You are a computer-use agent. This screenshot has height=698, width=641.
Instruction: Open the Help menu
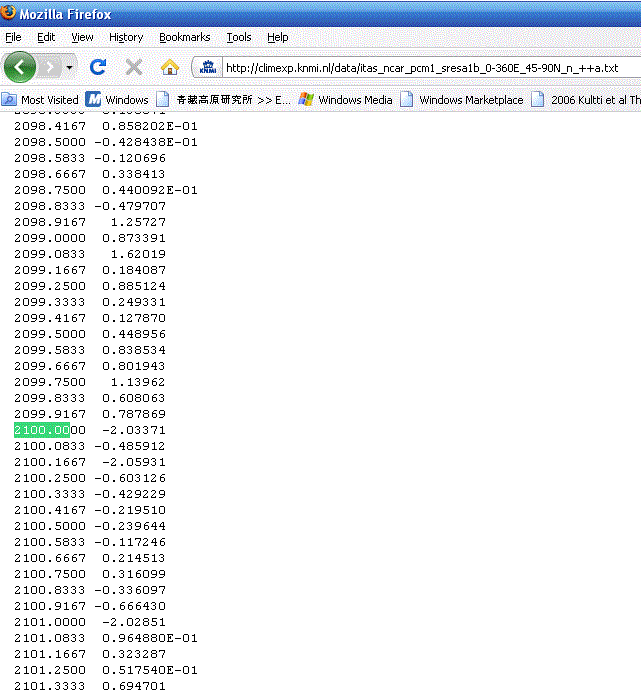click(x=277, y=37)
